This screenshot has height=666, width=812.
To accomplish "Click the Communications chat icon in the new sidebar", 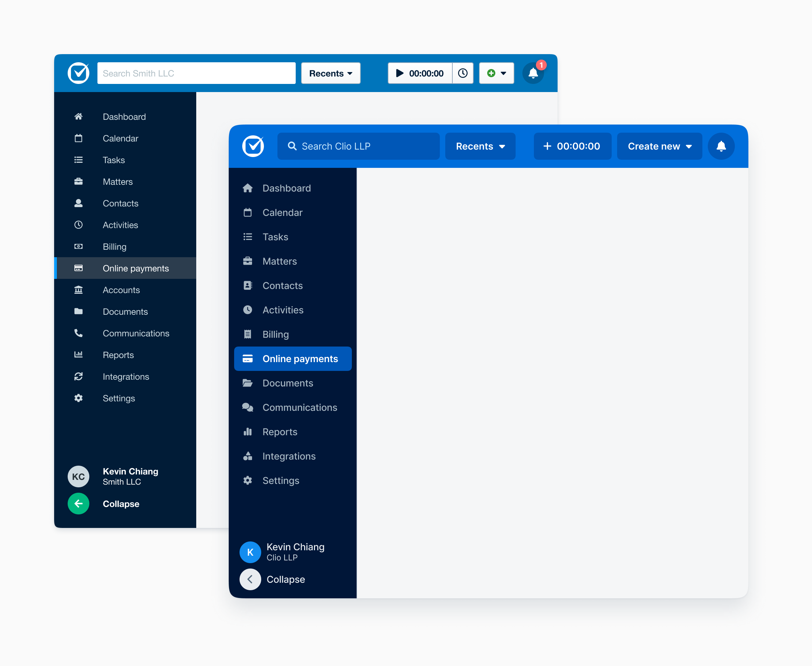I will click(x=248, y=407).
